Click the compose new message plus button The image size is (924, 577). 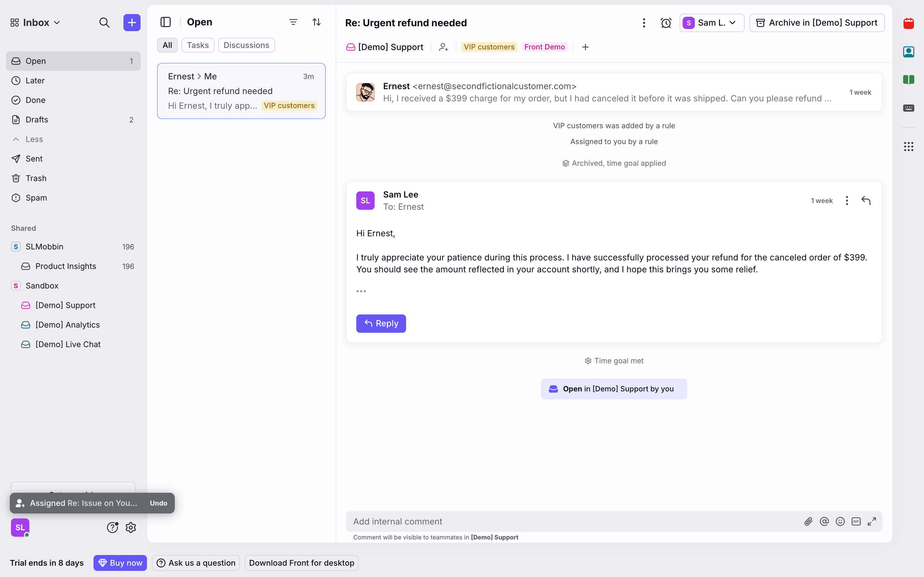click(x=132, y=23)
